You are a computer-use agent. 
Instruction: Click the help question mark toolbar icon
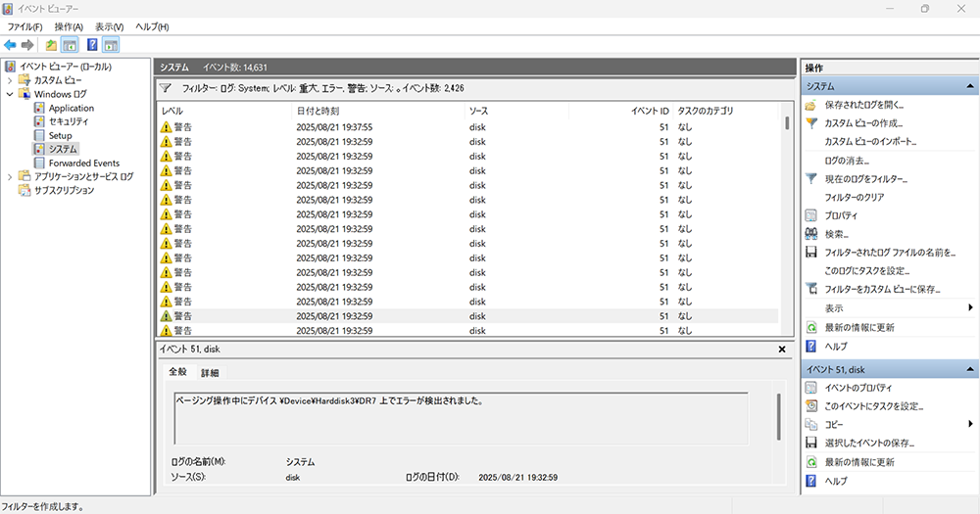pos(92,45)
